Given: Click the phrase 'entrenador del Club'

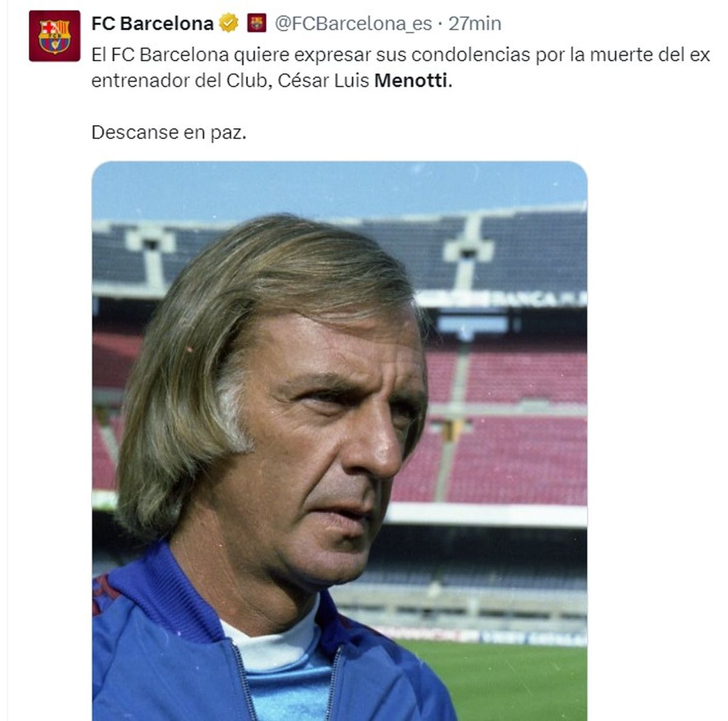Looking at the screenshot, I should click(180, 80).
